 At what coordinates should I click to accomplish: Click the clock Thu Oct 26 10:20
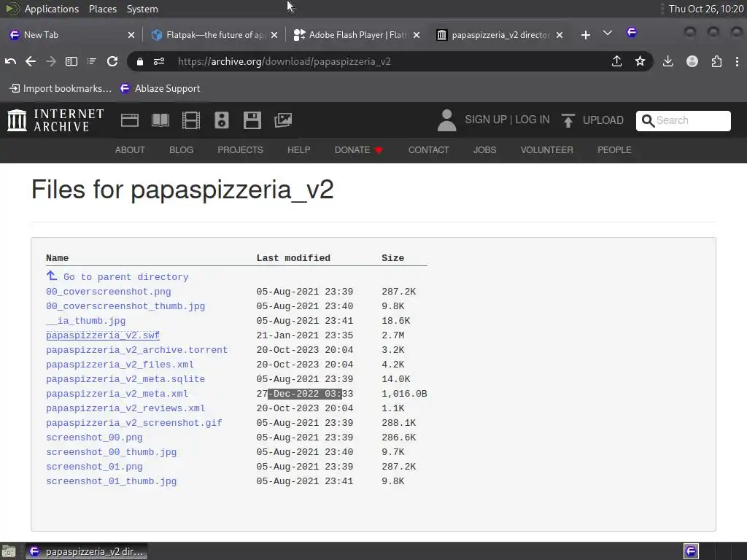click(706, 9)
